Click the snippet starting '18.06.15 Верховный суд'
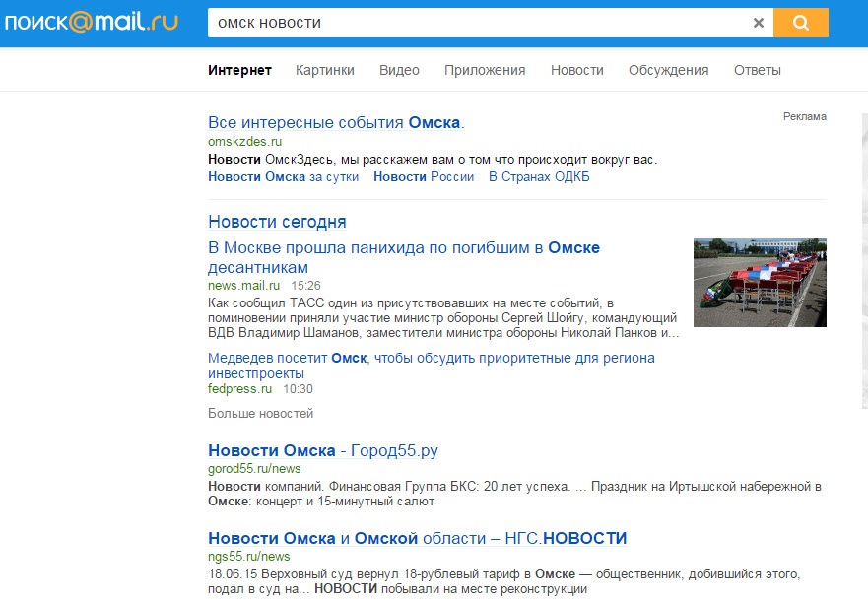868x605 pixels. pos(503,581)
